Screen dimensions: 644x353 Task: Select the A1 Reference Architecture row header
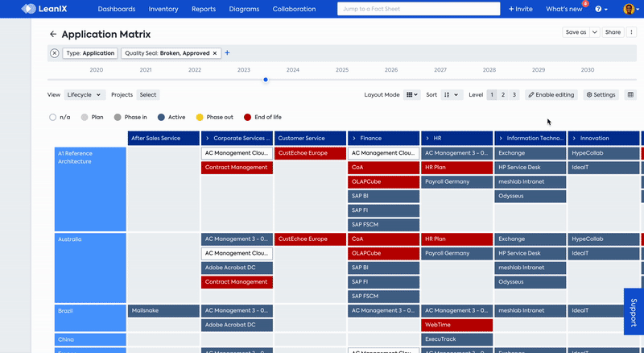[x=90, y=189]
